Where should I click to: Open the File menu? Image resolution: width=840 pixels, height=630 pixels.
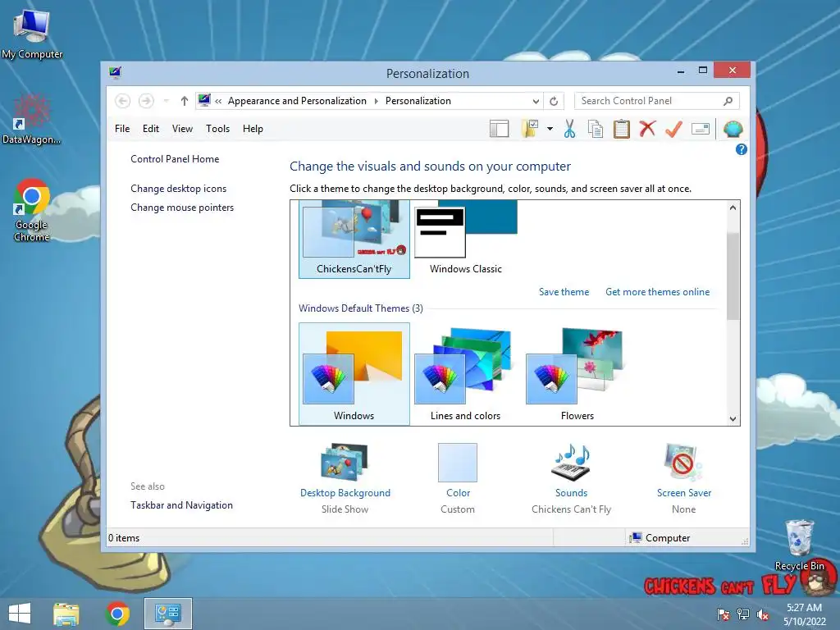(x=122, y=129)
